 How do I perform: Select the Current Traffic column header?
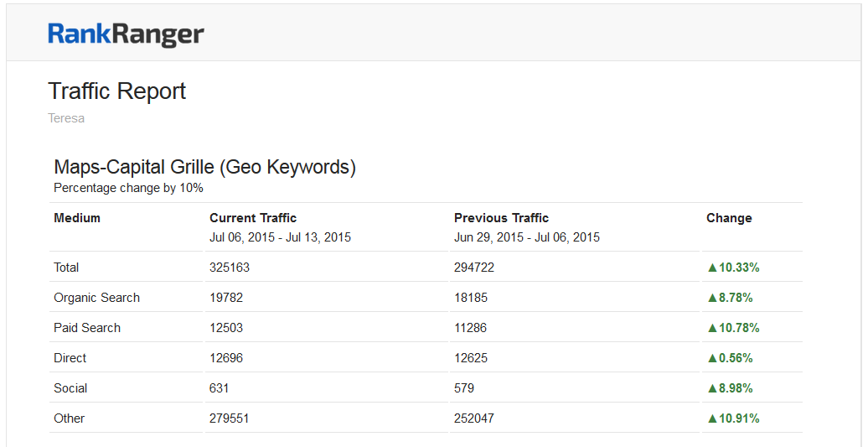point(253,218)
